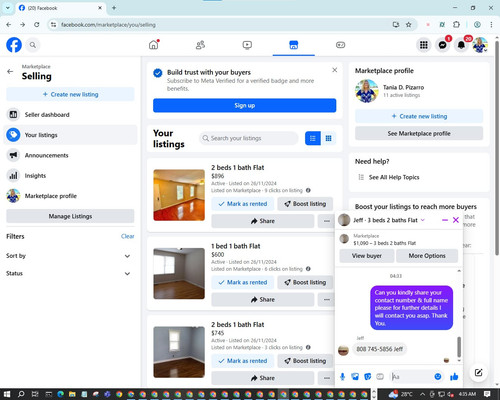The height and width of the screenshot is (400, 500).
Task: Open more options for $600 flat
Action: coord(326,300)
